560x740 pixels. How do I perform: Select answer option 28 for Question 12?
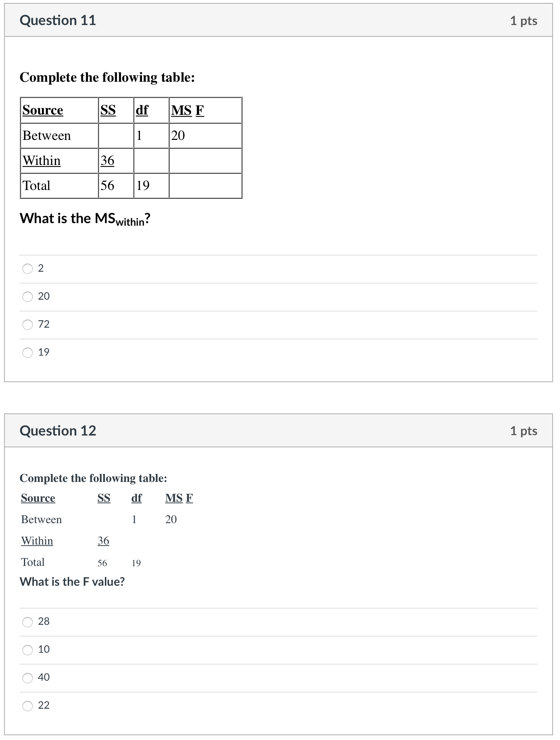[x=28, y=621]
